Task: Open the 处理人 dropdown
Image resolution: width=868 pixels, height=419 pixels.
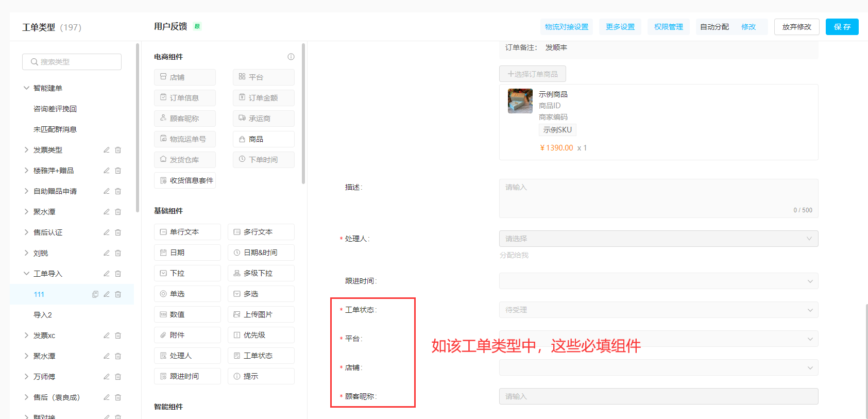Action: pyautogui.click(x=659, y=239)
